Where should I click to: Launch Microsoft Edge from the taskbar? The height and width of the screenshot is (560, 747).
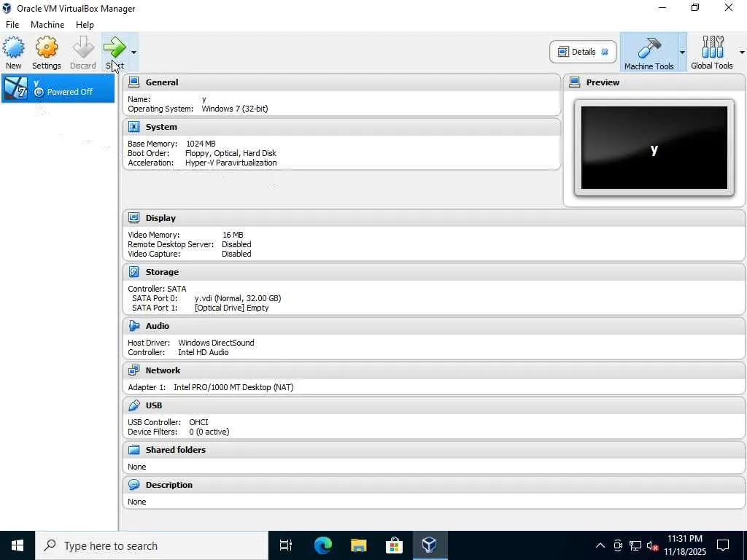(x=323, y=545)
